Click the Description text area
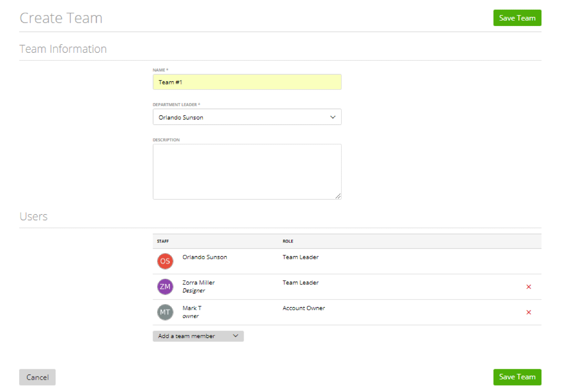The width and height of the screenshot is (567, 392). (247, 171)
